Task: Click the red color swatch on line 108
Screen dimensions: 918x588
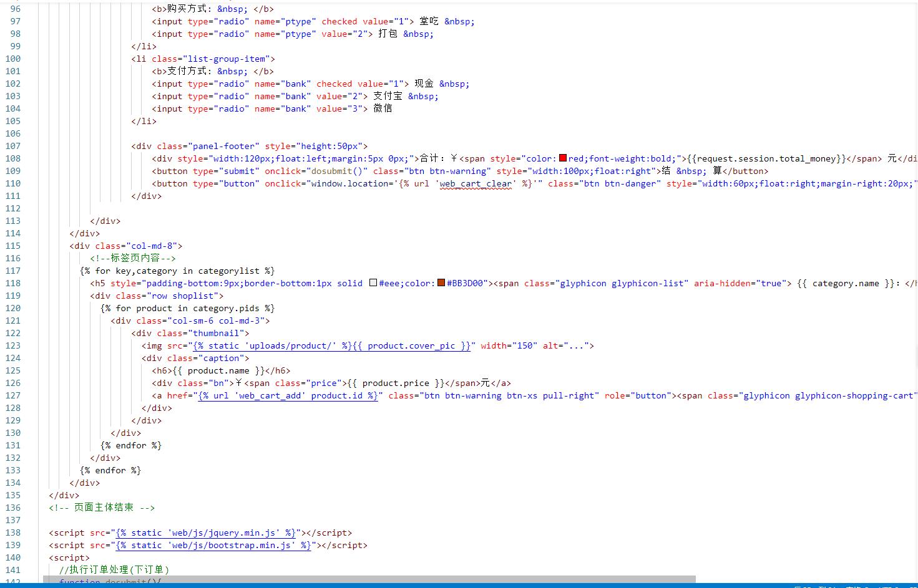Action: pos(562,158)
